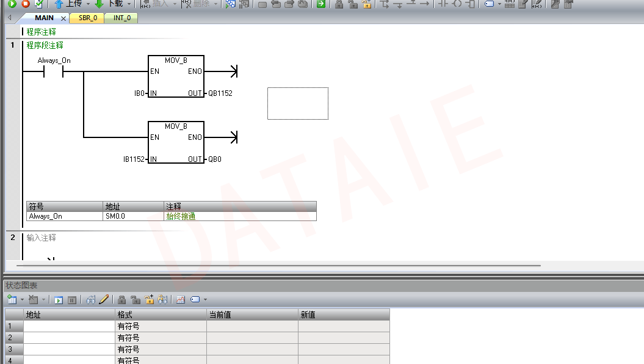Image resolution: width=644 pixels, height=364 pixels.
Task: Switch to the SBR_0 tab
Action: pos(88,18)
